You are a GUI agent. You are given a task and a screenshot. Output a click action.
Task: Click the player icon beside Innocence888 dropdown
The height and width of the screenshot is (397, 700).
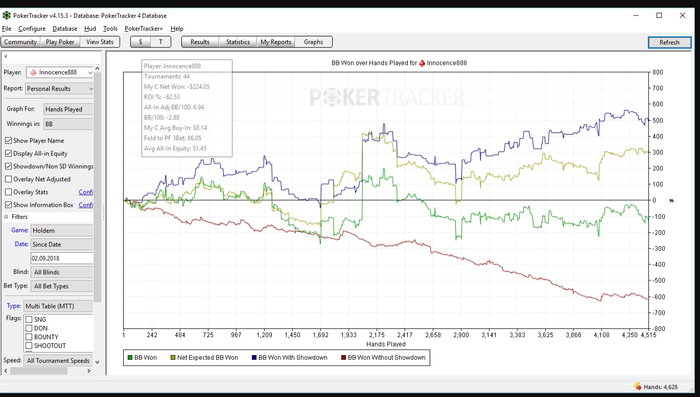point(33,72)
